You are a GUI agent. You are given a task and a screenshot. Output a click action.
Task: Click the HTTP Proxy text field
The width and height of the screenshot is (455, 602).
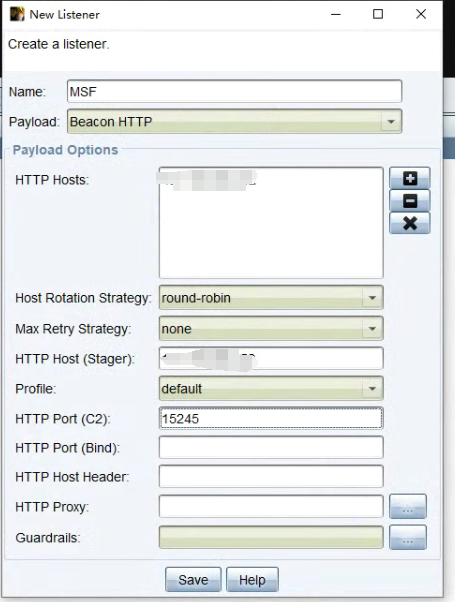pyautogui.click(x=271, y=506)
